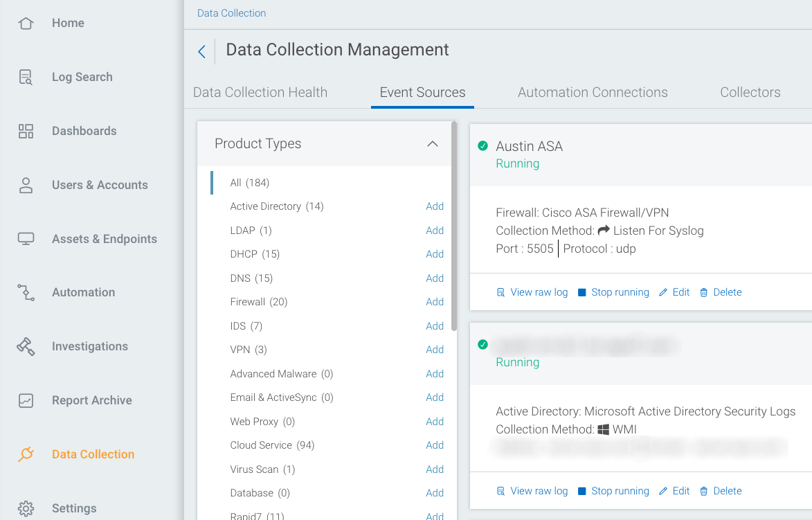
Task: Add an Active Directory event source
Action: 435,206
